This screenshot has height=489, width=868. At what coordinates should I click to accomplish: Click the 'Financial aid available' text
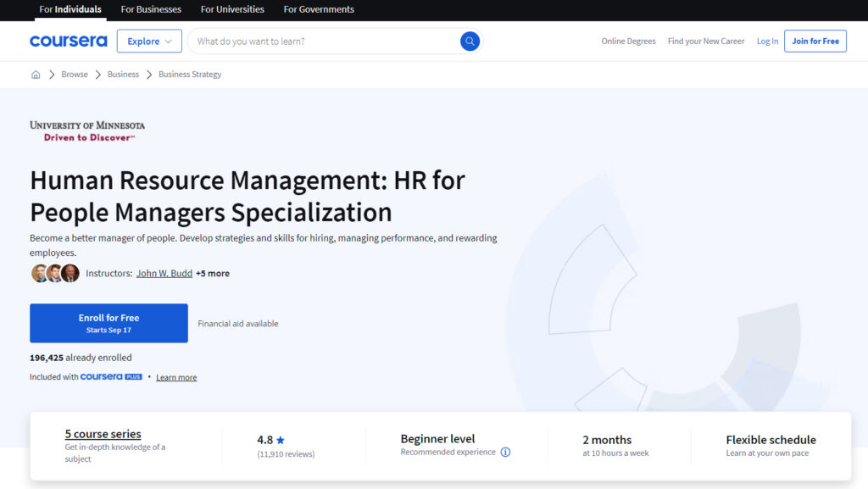(x=238, y=324)
